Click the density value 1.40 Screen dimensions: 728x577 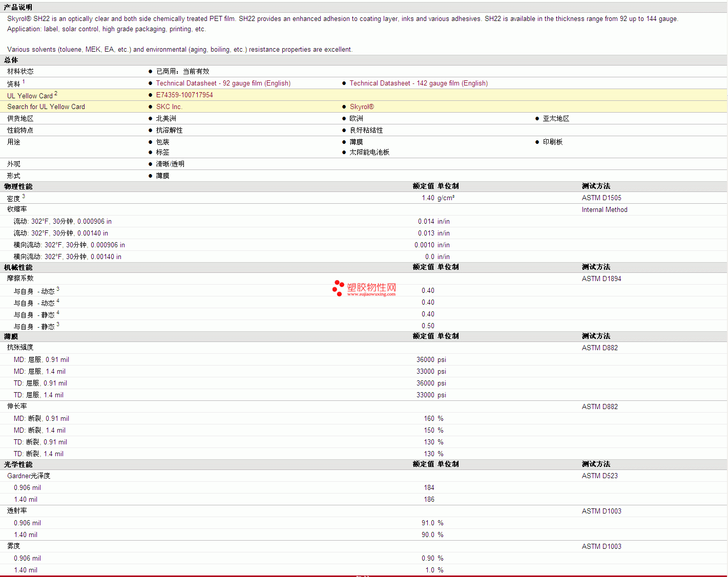[x=428, y=198]
